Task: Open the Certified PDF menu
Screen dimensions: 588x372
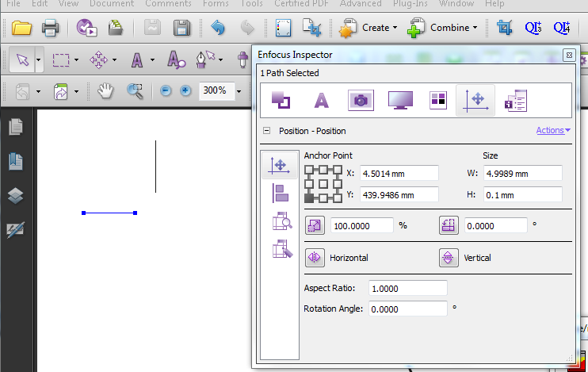Action: 301,3
